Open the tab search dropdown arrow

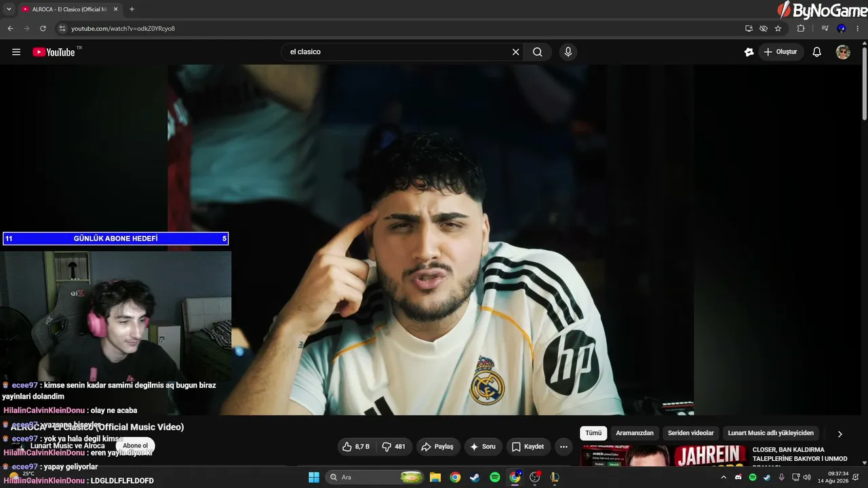[9, 9]
